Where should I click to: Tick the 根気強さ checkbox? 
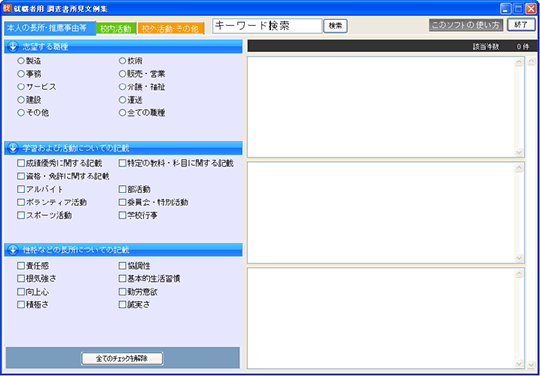point(21,278)
